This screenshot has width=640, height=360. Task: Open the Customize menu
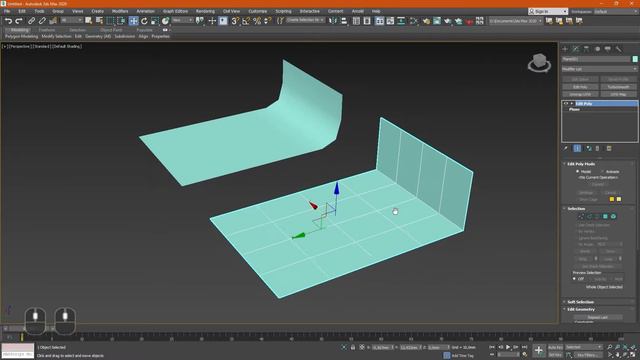point(258,11)
